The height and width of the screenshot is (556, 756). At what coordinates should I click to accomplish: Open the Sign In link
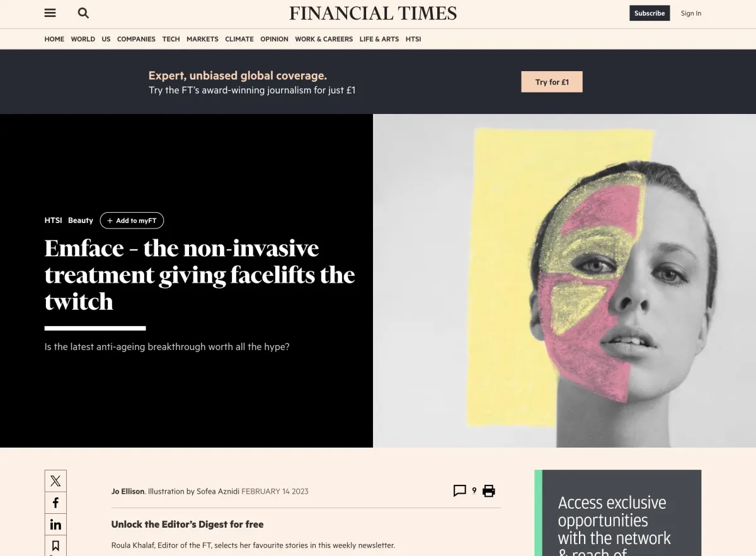691,13
